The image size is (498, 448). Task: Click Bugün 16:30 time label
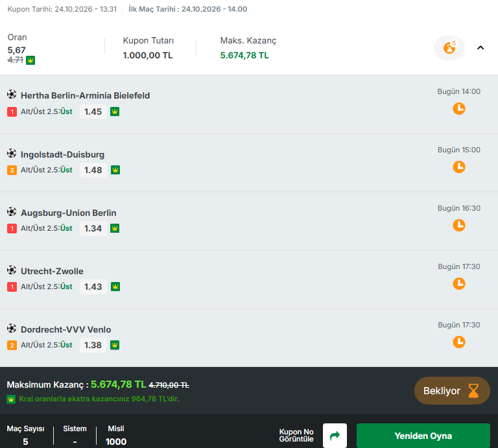click(x=458, y=208)
